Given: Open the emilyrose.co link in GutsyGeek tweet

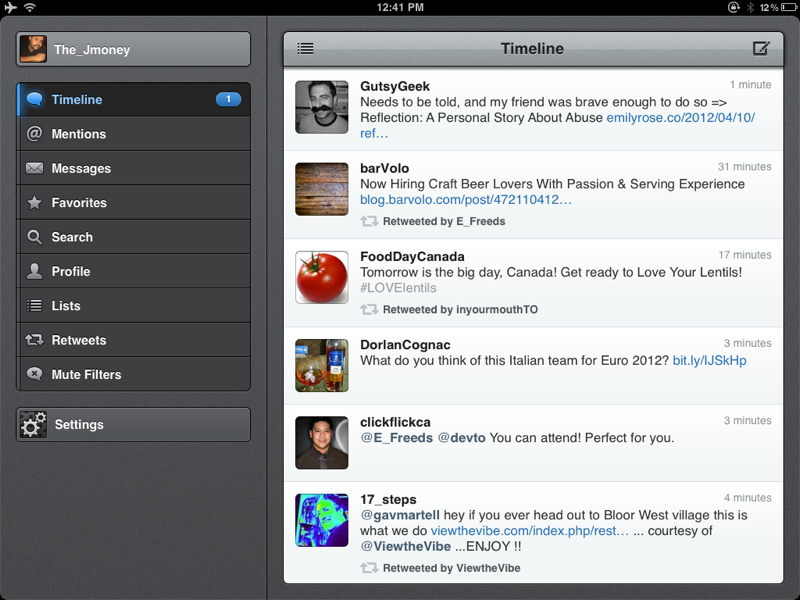Looking at the screenshot, I should [681, 118].
